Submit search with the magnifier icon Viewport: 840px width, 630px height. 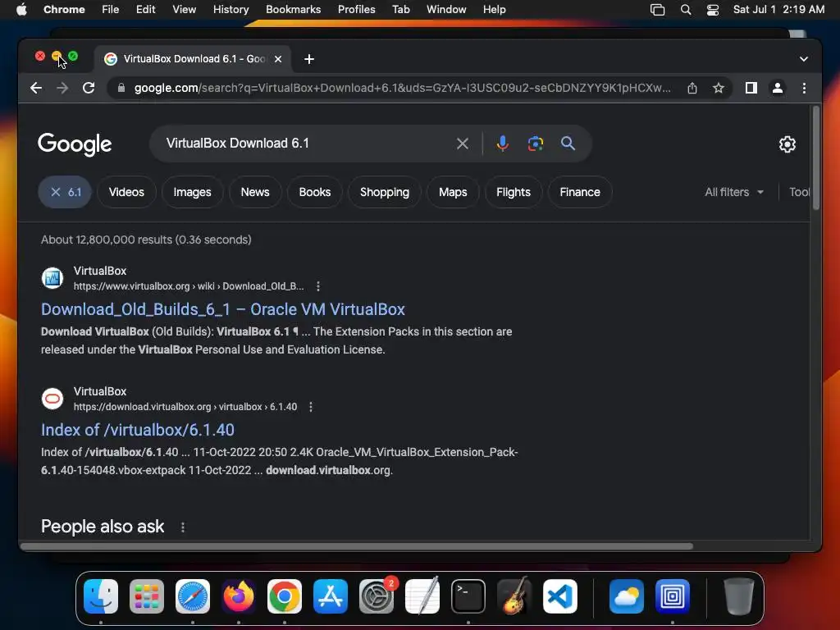click(x=568, y=144)
